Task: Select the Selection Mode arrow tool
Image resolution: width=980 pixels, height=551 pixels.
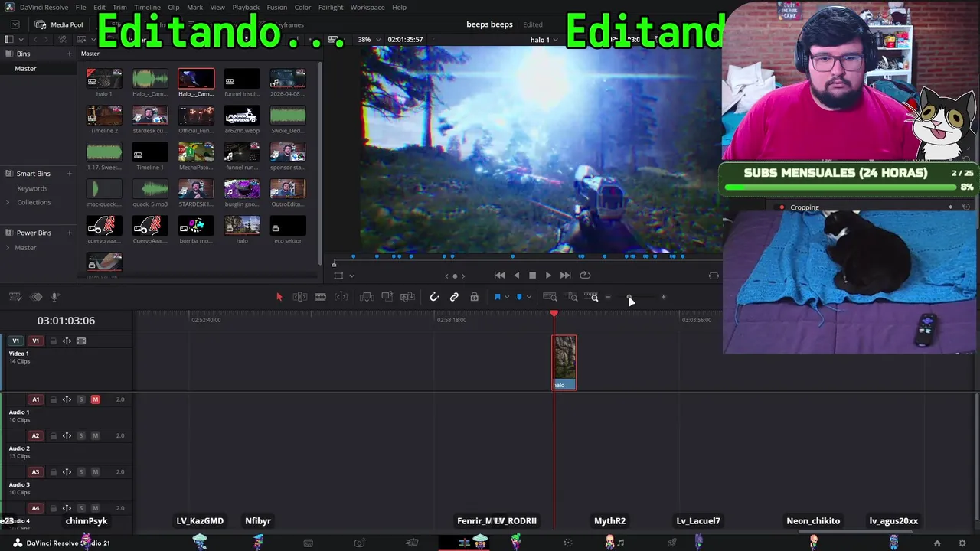Action: (279, 297)
